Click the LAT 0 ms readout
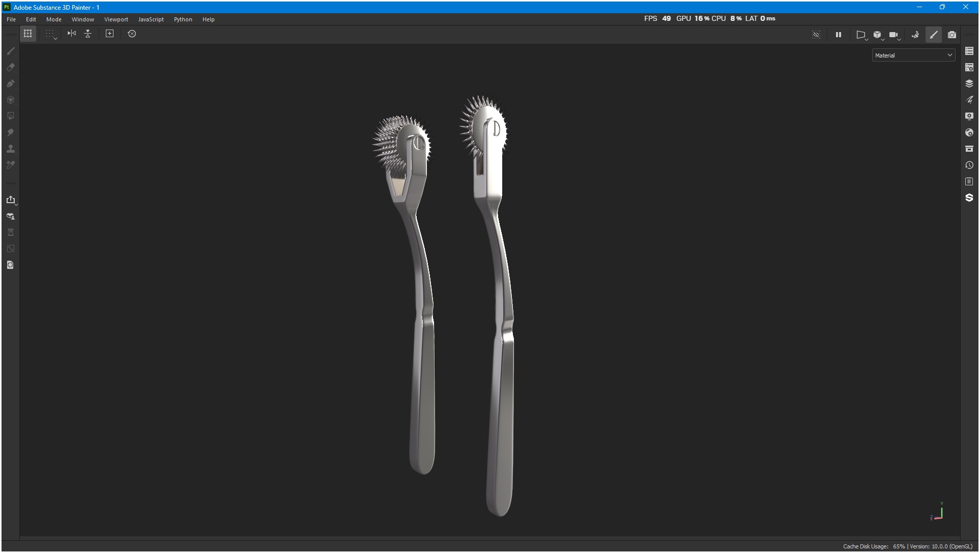Image resolution: width=980 pixels, height=553 pixels. 760,18
